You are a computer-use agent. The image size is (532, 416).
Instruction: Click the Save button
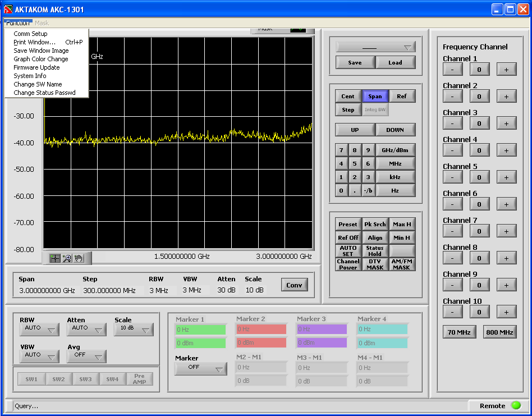pyautogui.click(x=355, y=62)
